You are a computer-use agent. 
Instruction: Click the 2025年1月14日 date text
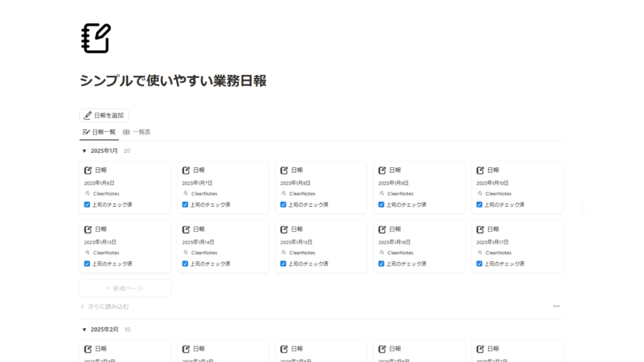tap(198, 242)
